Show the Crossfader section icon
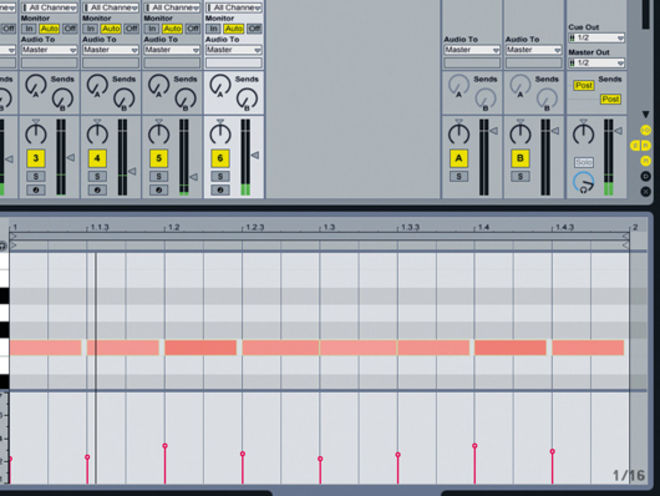 645,192
